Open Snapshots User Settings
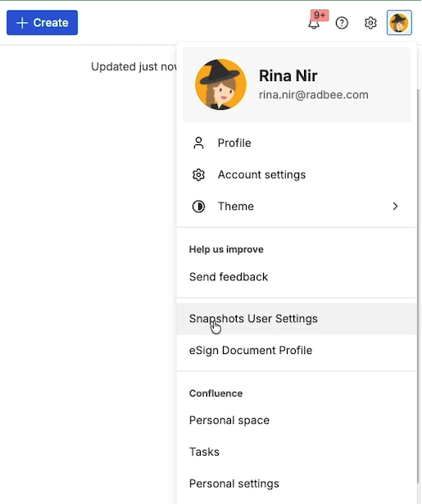422x504 pixels. pyautogui.click(x=297, y=319)
